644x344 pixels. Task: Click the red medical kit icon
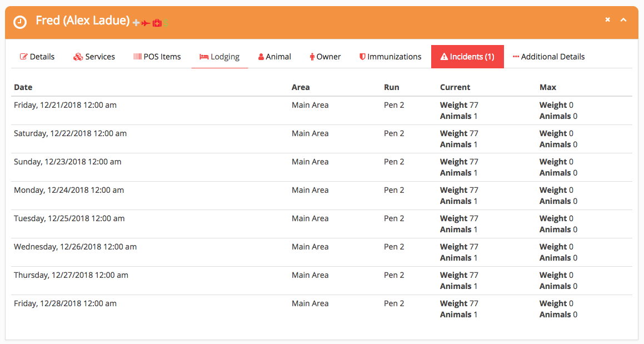157,23
